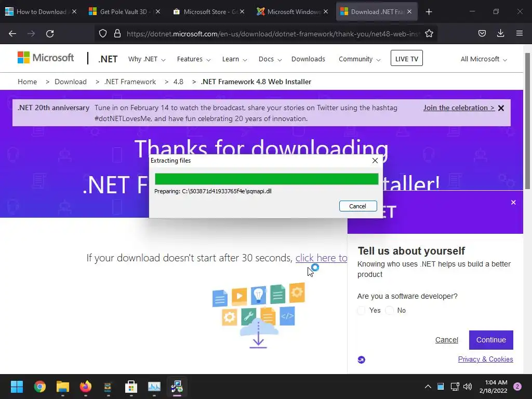Click the 'click here to' download link
Screen dimensions: 532x399
[321, 258]
